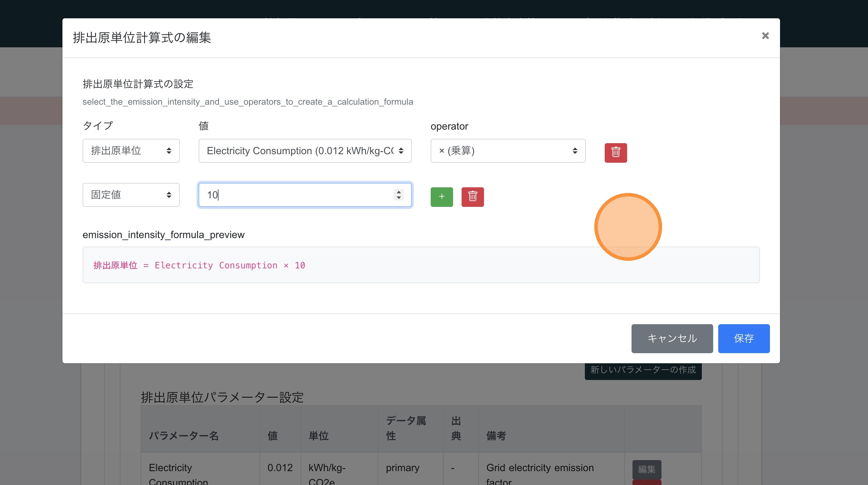The image size is (868, 485).
Task: Add a new formula row with plus button
Action: click(x=441, y=197)
